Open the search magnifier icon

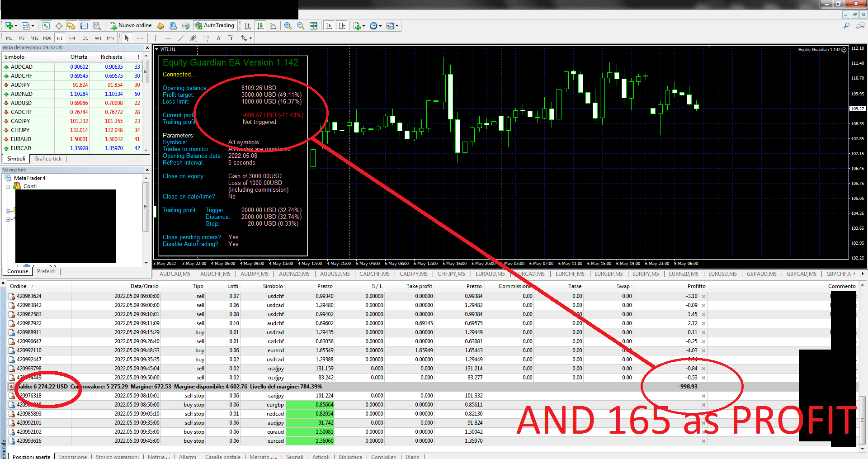(x=846, y=26)
